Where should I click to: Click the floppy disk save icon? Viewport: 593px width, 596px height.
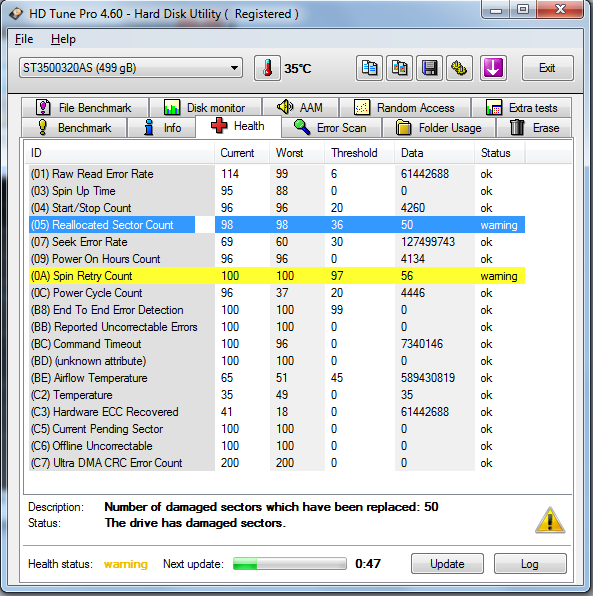click(x=429, y=68)
